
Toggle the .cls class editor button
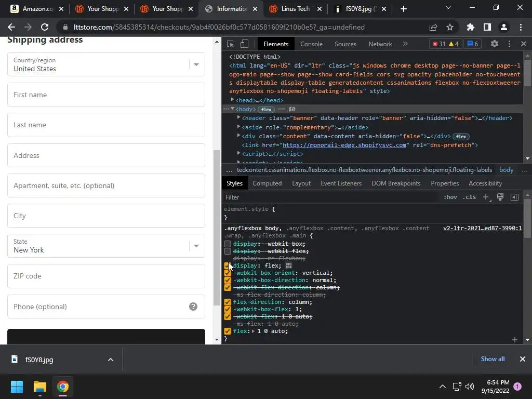tap(469, 197)
